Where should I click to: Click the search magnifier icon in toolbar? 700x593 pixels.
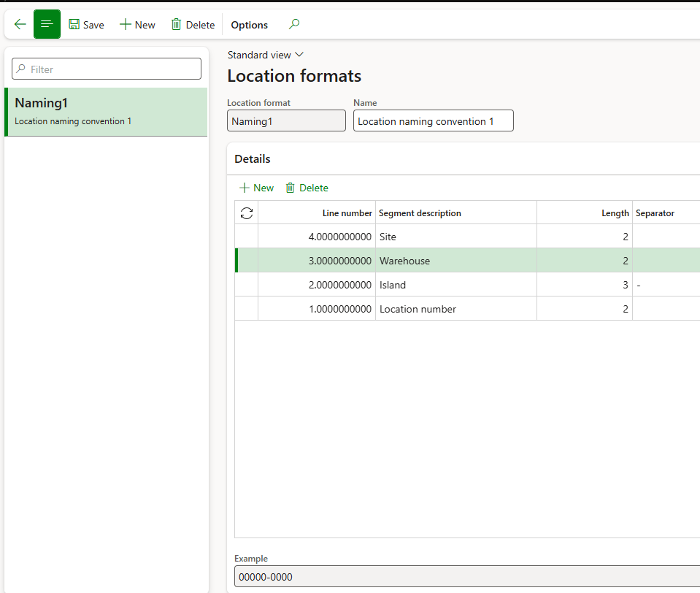[293, 25]
